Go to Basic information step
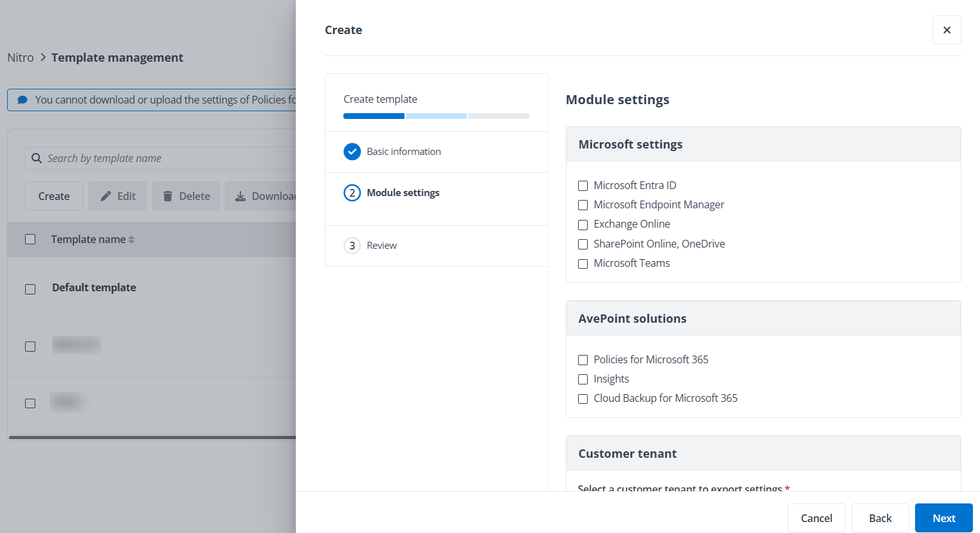980x533 pixels. [x=404, y=152]
